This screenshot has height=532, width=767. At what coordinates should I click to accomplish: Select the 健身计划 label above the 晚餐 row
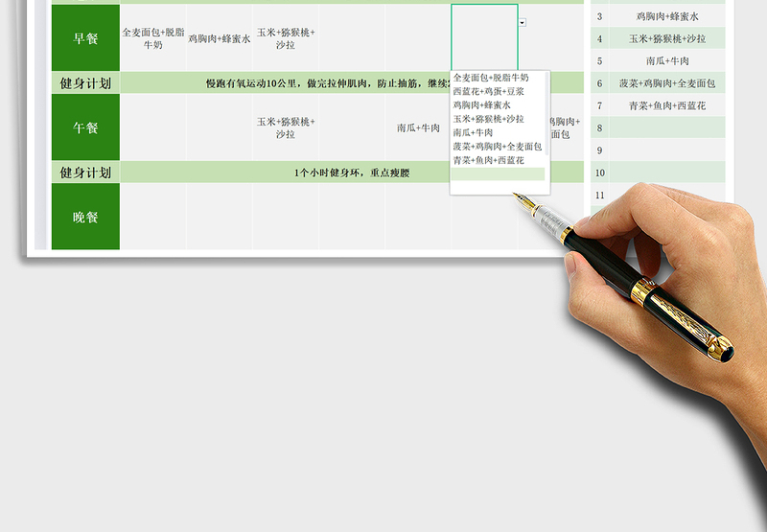(x=85, y=173)
